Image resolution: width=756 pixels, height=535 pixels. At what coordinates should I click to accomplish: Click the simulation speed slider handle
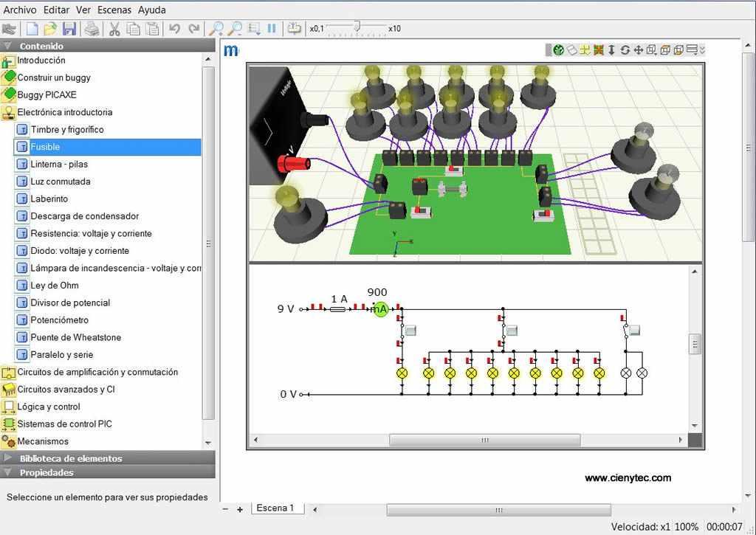click(x=357, y=27)
